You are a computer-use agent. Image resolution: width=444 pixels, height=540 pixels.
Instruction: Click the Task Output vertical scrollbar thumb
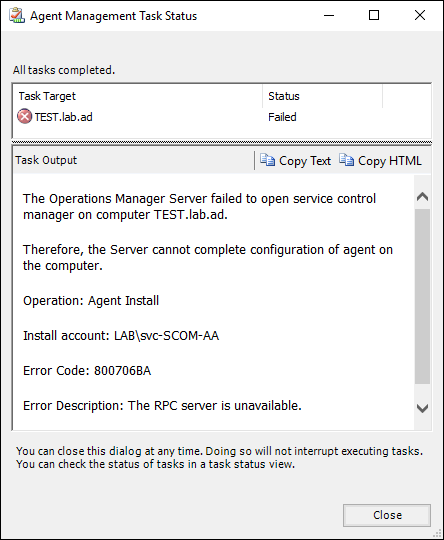click(422, 296)
